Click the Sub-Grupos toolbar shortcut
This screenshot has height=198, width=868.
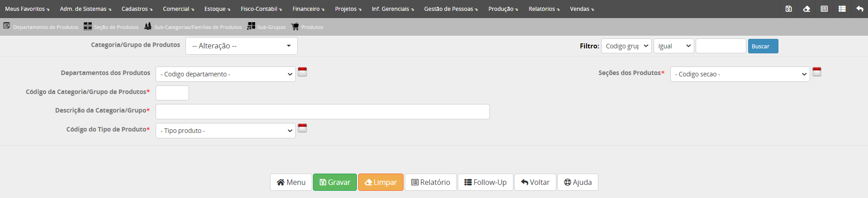click(x=266, y=27)
